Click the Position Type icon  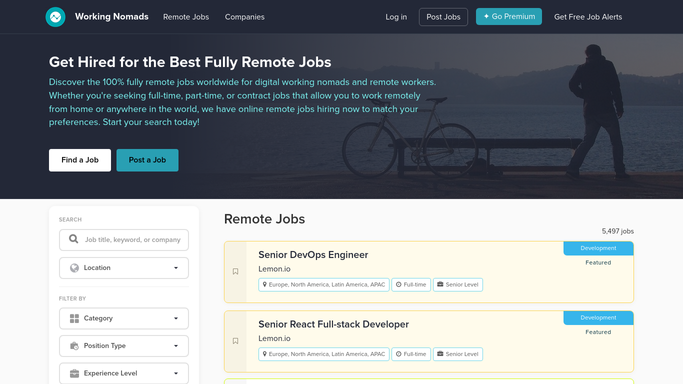click(74, 346)
